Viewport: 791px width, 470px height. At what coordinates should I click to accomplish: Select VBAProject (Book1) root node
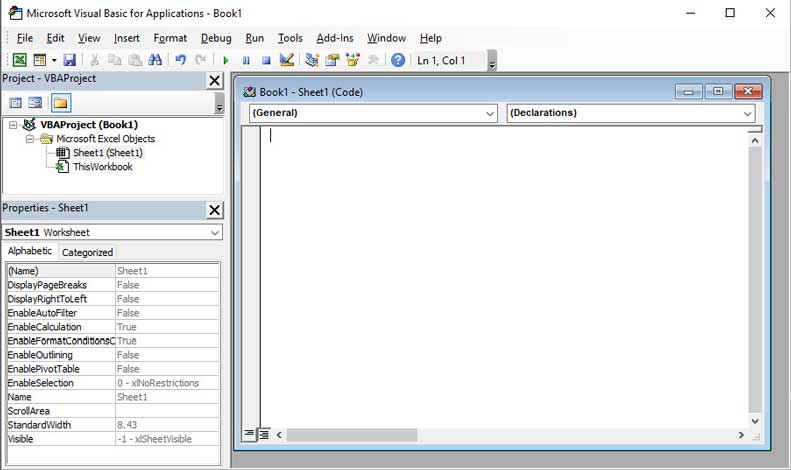click(89, 125)
